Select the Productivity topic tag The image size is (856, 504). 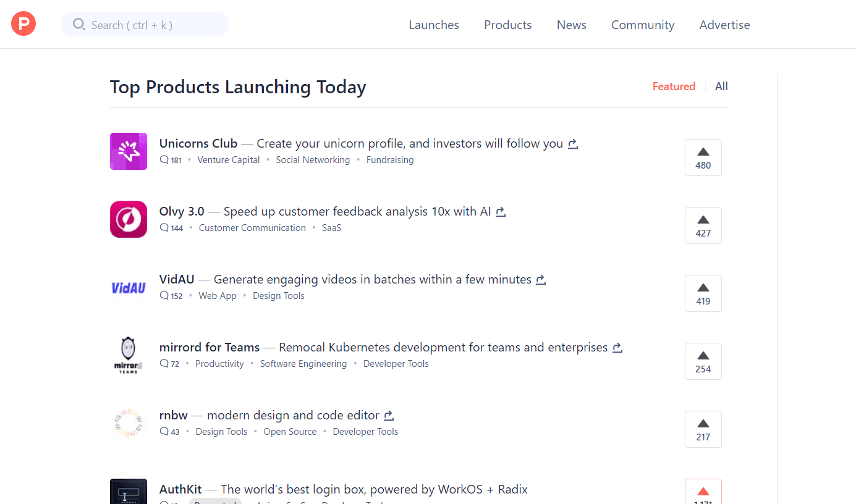coord(219,364)
